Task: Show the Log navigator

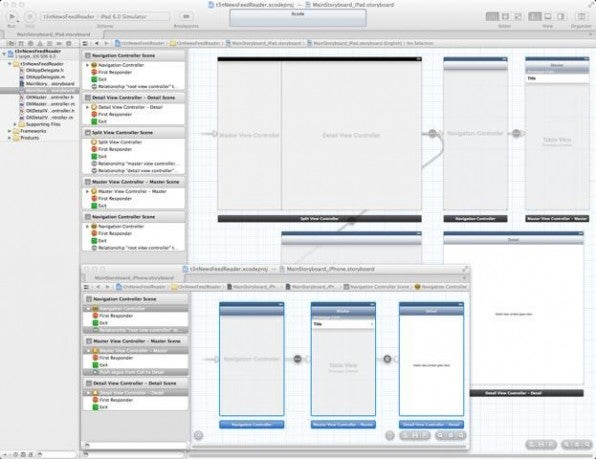Action: tap(68, 43)
